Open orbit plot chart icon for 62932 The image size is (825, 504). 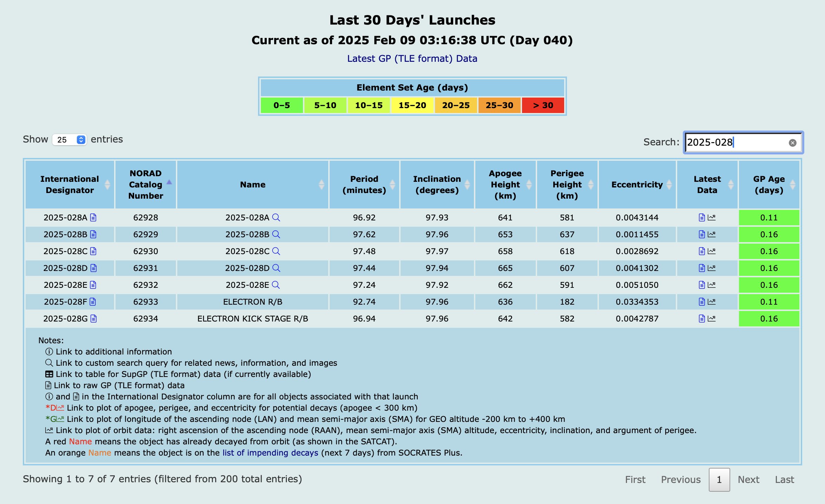tap(712, 285)
